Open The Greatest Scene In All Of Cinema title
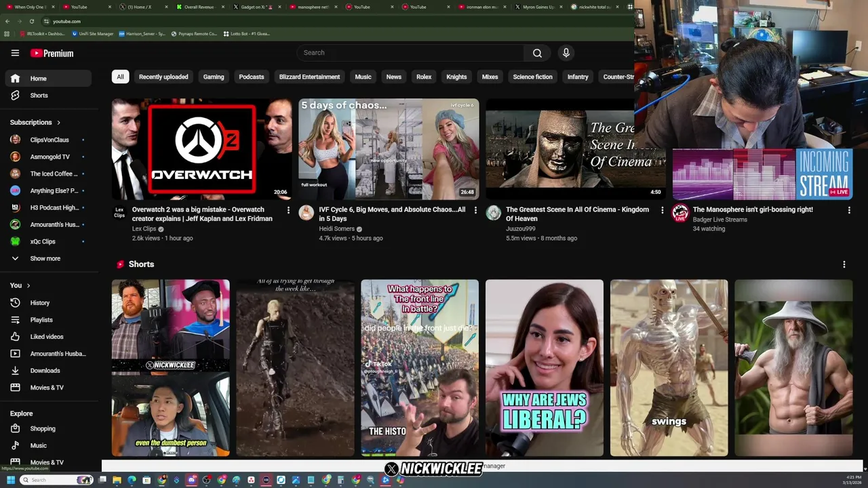868x488 pixels. 577,214
